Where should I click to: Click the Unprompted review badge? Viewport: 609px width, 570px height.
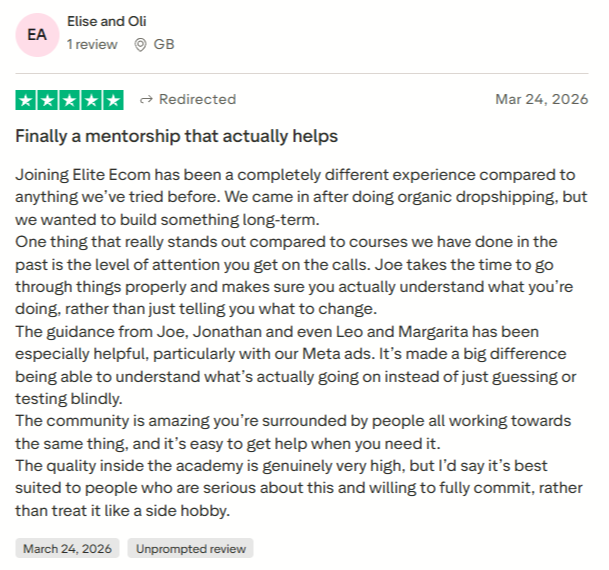coord(190,548)
